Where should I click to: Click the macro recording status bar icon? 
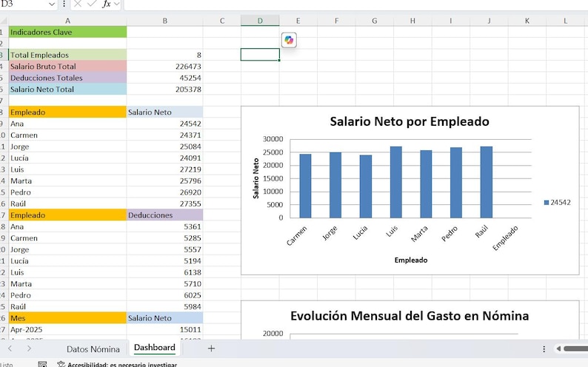42,364
